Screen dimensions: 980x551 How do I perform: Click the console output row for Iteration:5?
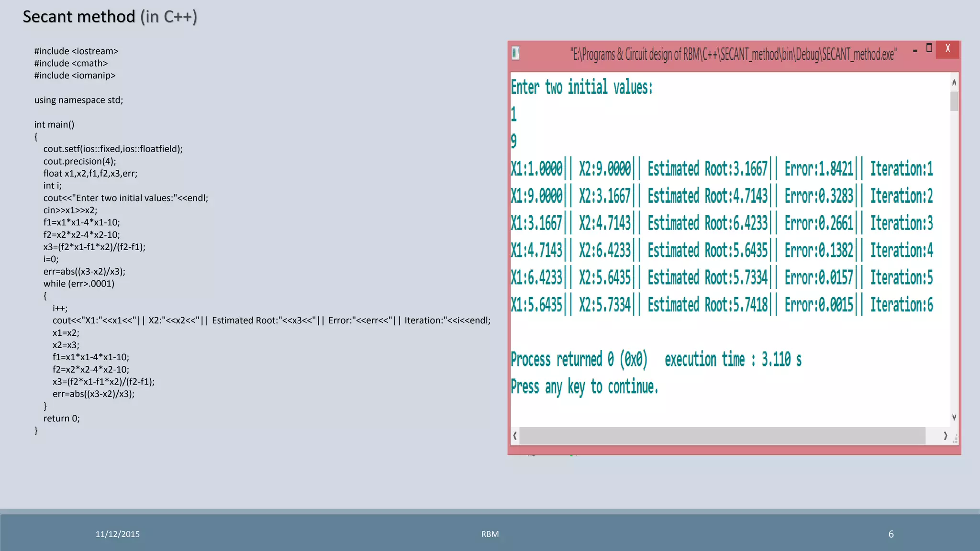[x=722, y=278]
